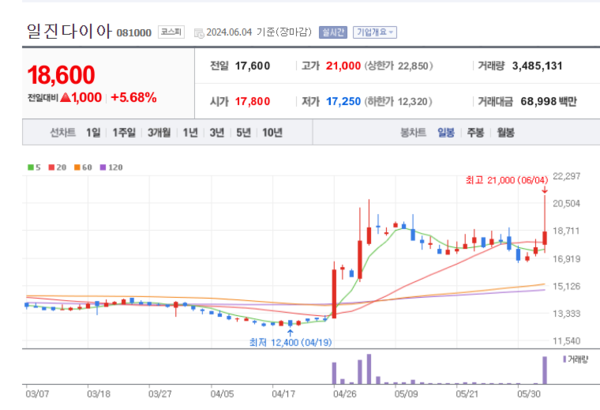Click the 03/07 date label on x-axis
The width and height of the screenshot is (600, 410).
coord(37,394)
